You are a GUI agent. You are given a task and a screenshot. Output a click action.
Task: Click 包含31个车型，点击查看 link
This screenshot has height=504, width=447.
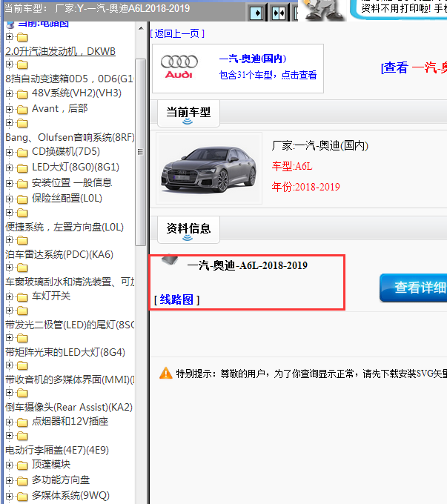[x=268, y=75]
